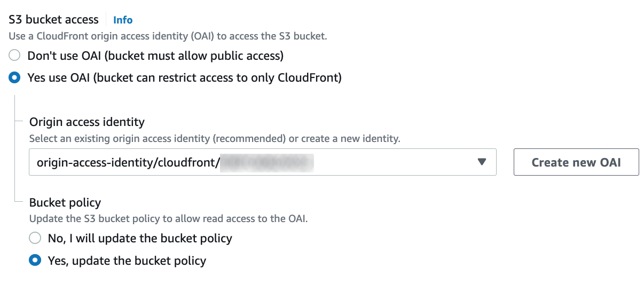
Task: Choose the "Yes use OAI" radio button
Action: 15,78
